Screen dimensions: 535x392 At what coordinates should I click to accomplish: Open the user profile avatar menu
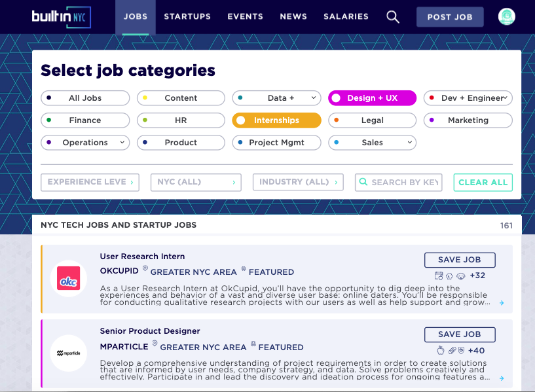pos(506,17)
